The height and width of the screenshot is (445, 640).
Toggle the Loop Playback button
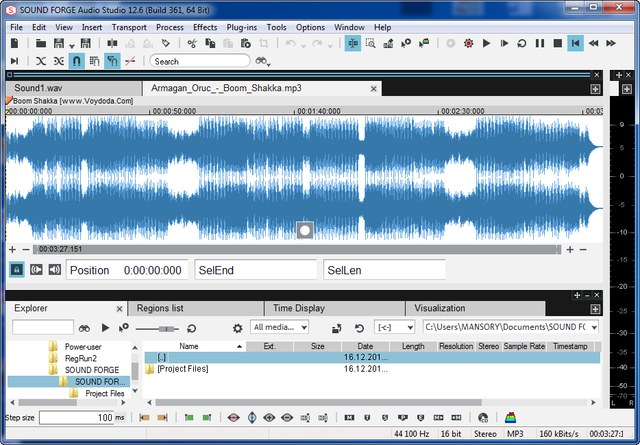(x=521, y=44)
